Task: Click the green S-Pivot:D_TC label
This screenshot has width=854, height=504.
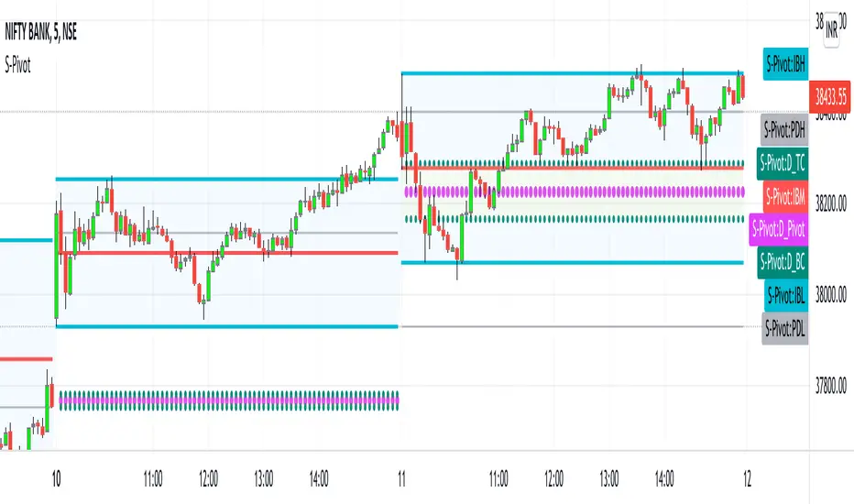Action: pyautogui.click(x=782, y=164)
